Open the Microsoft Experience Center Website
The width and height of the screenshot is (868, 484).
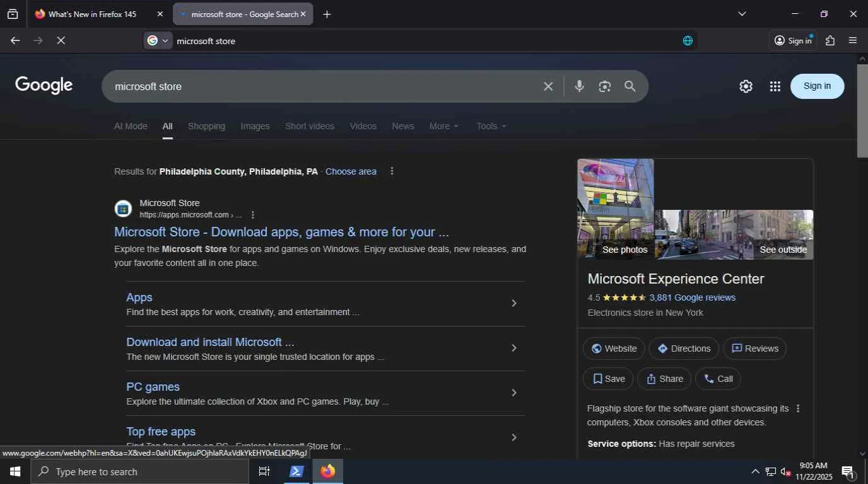point(614,349)
